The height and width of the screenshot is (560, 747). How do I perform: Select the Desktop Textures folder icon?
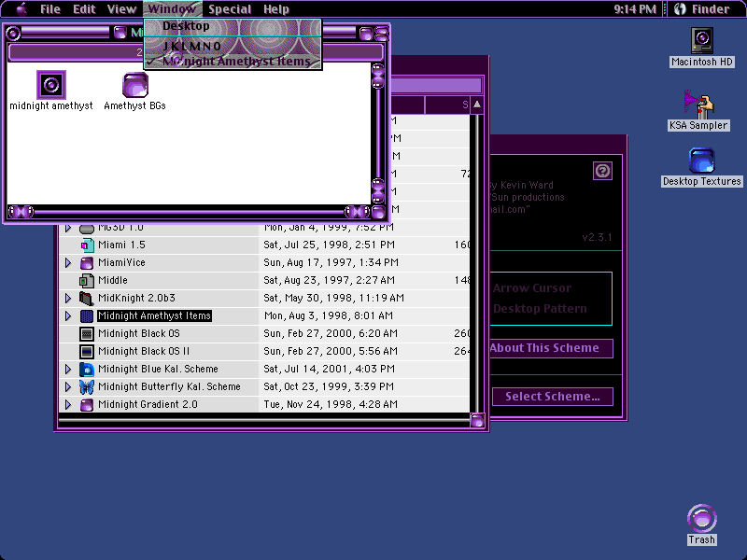pyautogui.click(x=702, y=160)
